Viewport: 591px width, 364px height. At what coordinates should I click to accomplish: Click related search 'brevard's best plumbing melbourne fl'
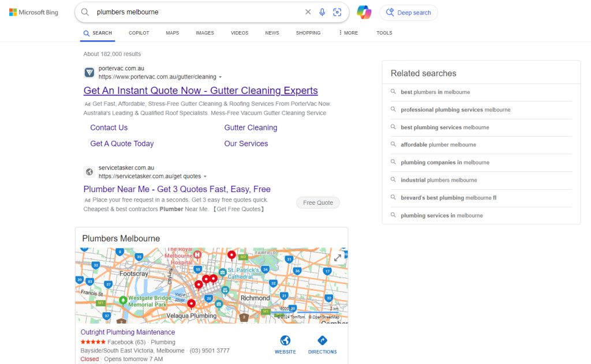[x=448, y=198]
